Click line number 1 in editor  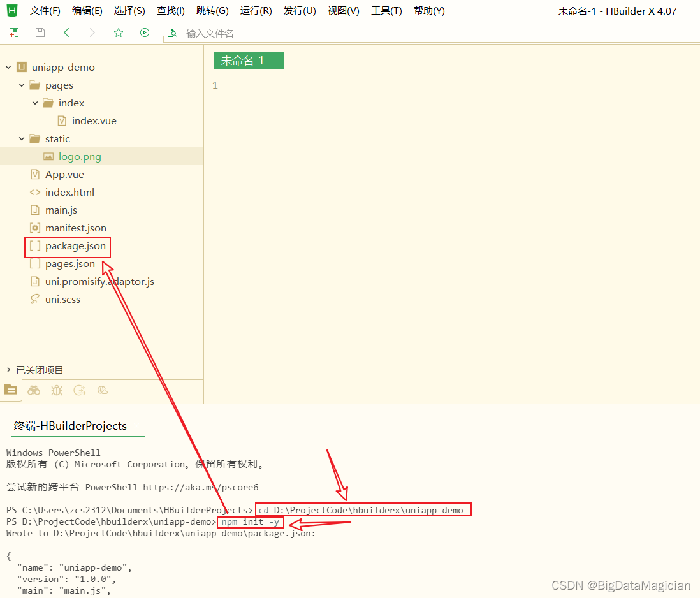(x=215, y=85)
